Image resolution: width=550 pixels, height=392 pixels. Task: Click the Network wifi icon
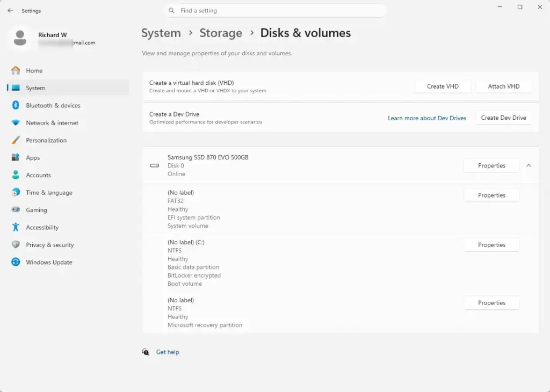16,123
